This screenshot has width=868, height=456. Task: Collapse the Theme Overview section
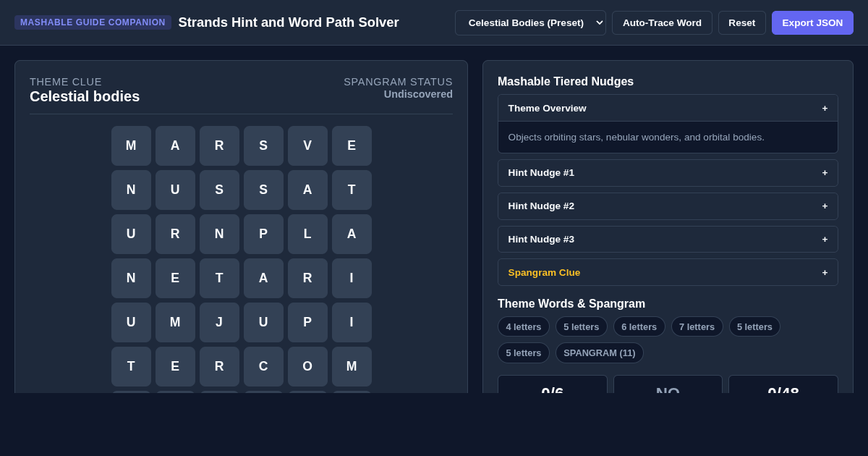(668, 108)
